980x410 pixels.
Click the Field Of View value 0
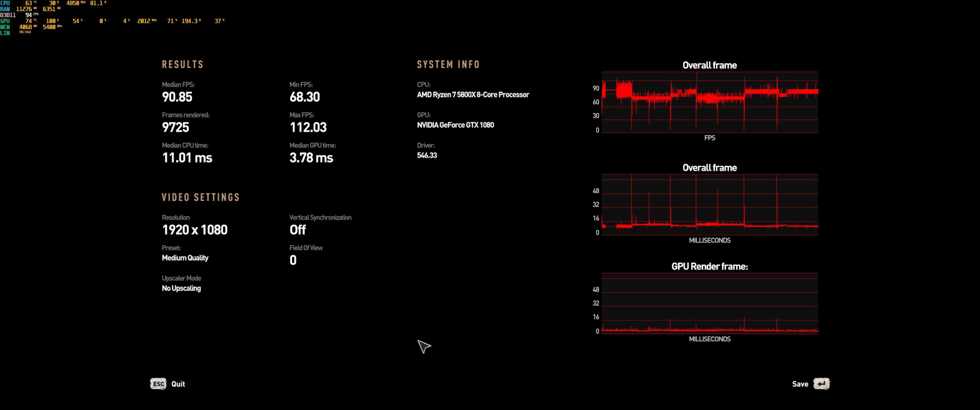tap(293, 260)
